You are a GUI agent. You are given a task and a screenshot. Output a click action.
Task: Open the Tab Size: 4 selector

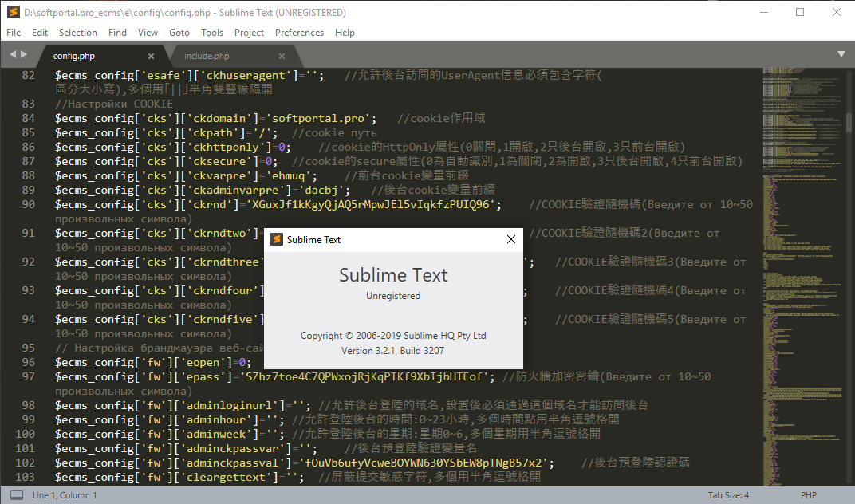click(728, 495)
